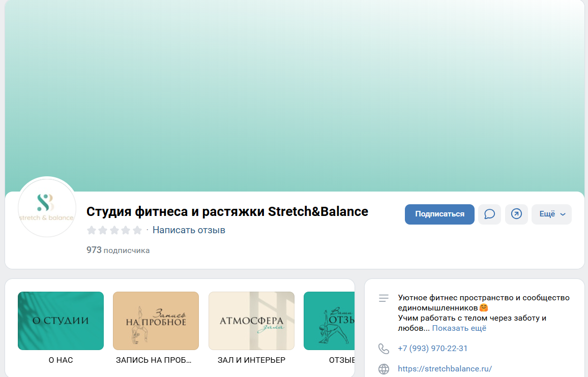Screen dimensions: 588x377
Task: Open the О СТУДИИ menu thumbnail
Action: tap(61, 321)
